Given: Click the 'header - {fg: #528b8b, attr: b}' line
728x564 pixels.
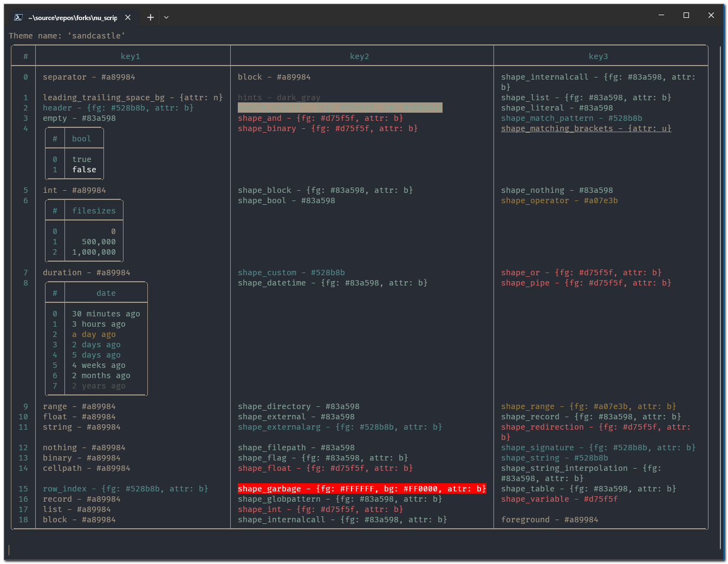Looking at the screenshot, I should pyautogui.click(x=118, y=108).
